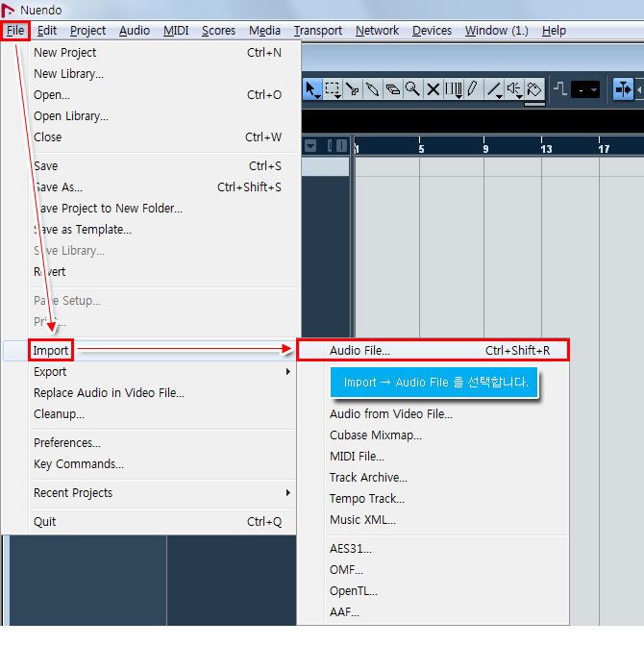Select the Range Selection tool
The image size is (644, 646).
point(333,89)
